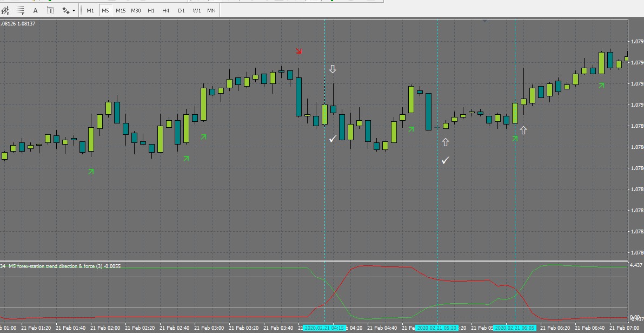Select the red down-arrow sell signal object
Viewport: 644px width, 333px height.
click(299, 51)
